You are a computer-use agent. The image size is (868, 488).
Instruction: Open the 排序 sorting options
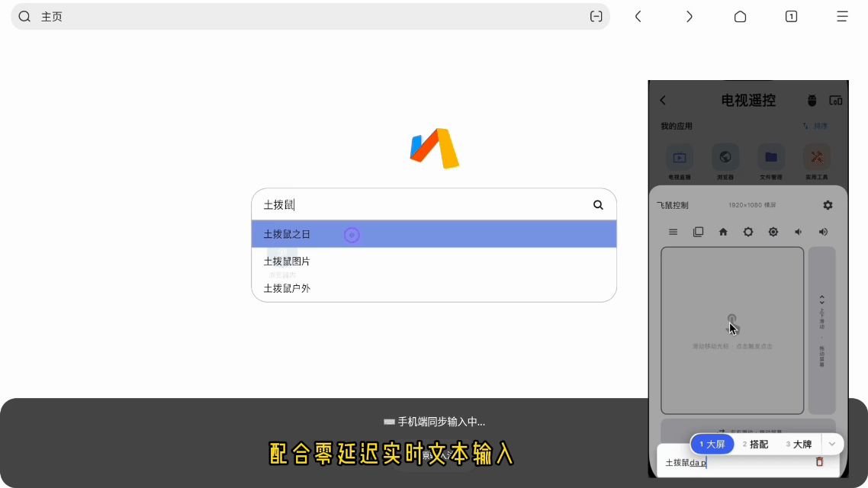(x=818, y=125)
